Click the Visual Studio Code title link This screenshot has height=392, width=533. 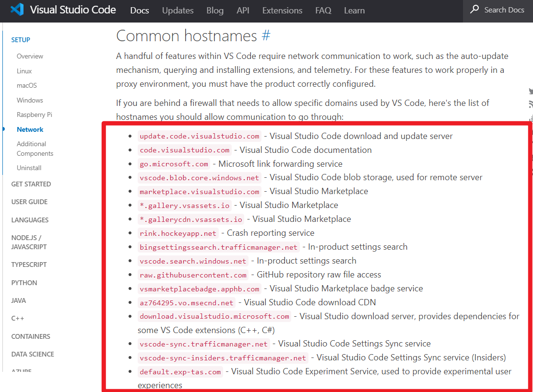pyautogui.click(x=73, y=10)
